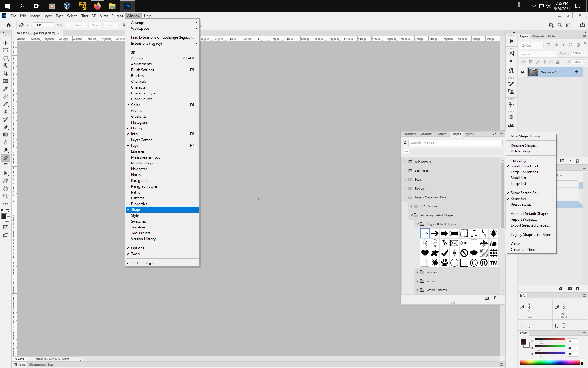Select the heart shape thumbnail
Viewport: 588px width, 368px height.
point(425,253)
